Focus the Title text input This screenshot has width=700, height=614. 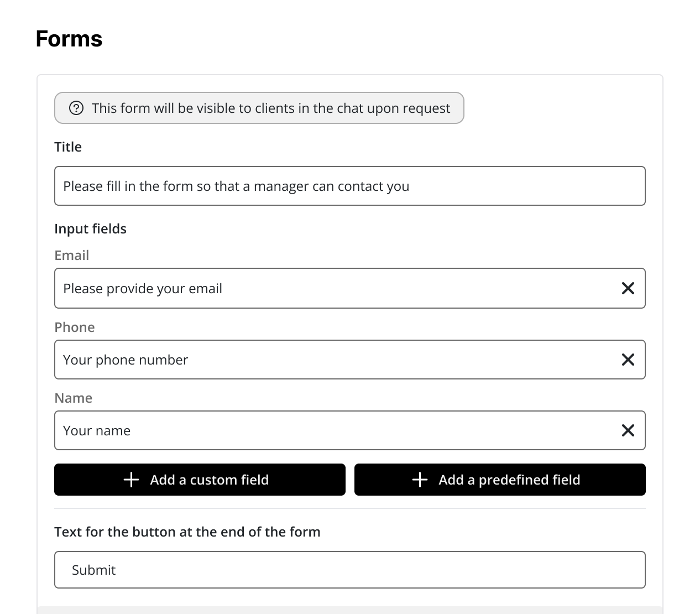point(349,186)
